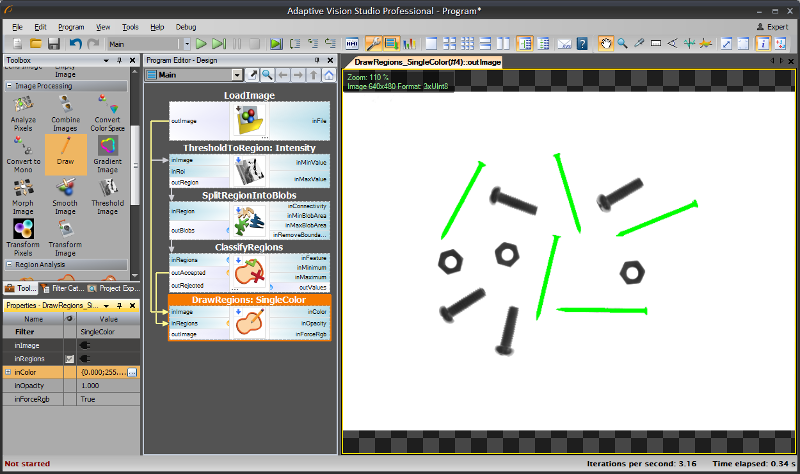Viewport: 800px width, 474px height.
Task: Click the Smooth Image toolbox icon
Action: 65,194
